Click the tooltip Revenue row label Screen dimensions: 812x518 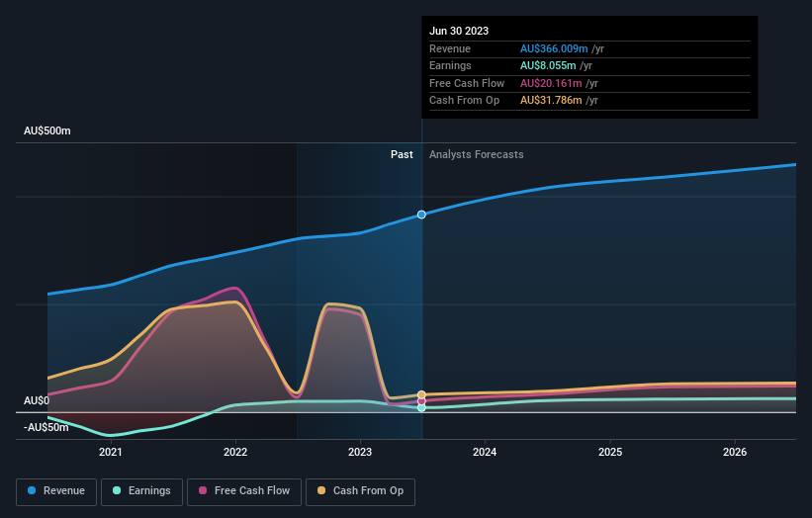tap(450, 48)
